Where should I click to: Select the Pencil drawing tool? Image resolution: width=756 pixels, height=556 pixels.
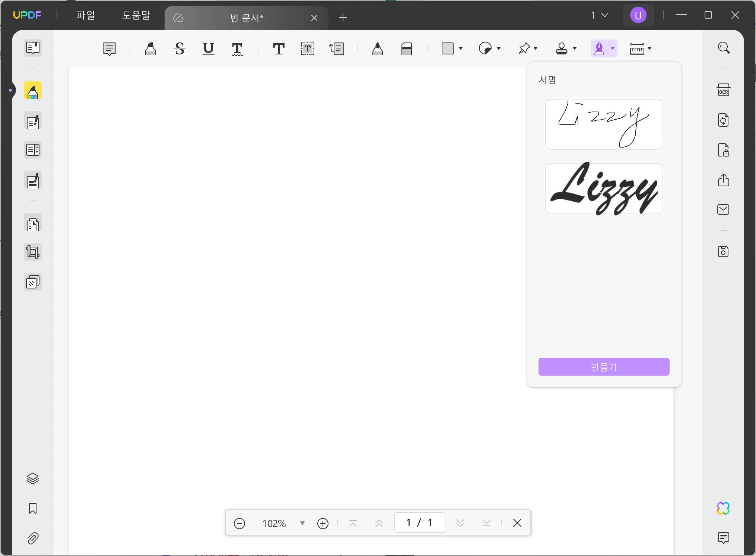(378, 49)
